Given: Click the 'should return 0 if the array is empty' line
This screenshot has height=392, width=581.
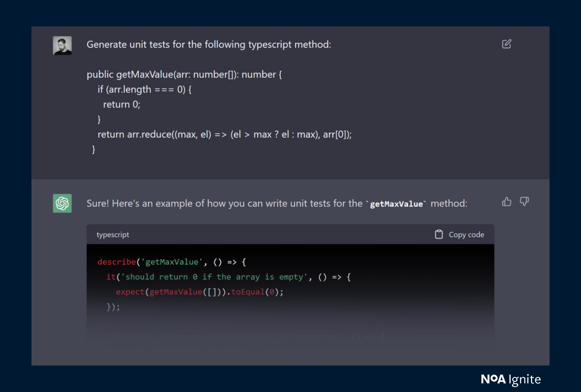Looking at the screenshot, I should (229, 277).
